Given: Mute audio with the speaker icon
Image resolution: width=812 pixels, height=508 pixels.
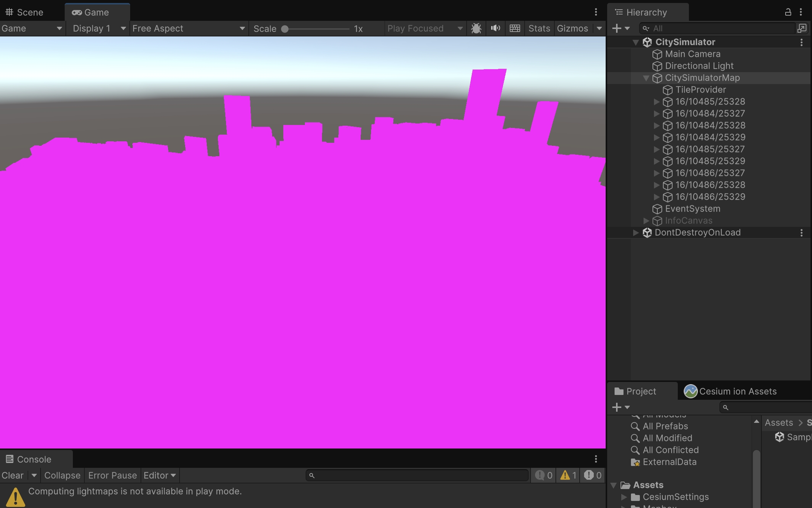Looking at the screenshot, I should tap(496, 28).
